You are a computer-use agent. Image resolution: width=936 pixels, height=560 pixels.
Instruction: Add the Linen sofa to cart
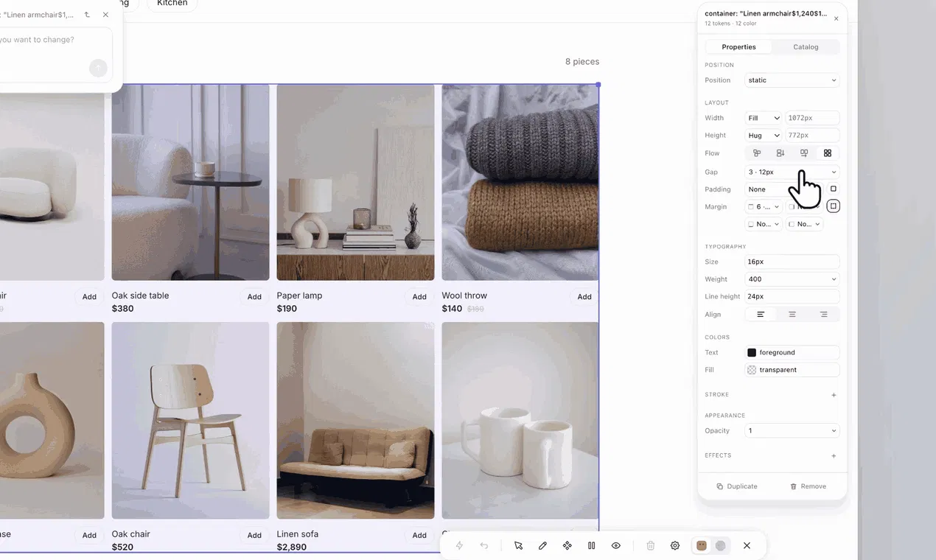pos(419,536)
